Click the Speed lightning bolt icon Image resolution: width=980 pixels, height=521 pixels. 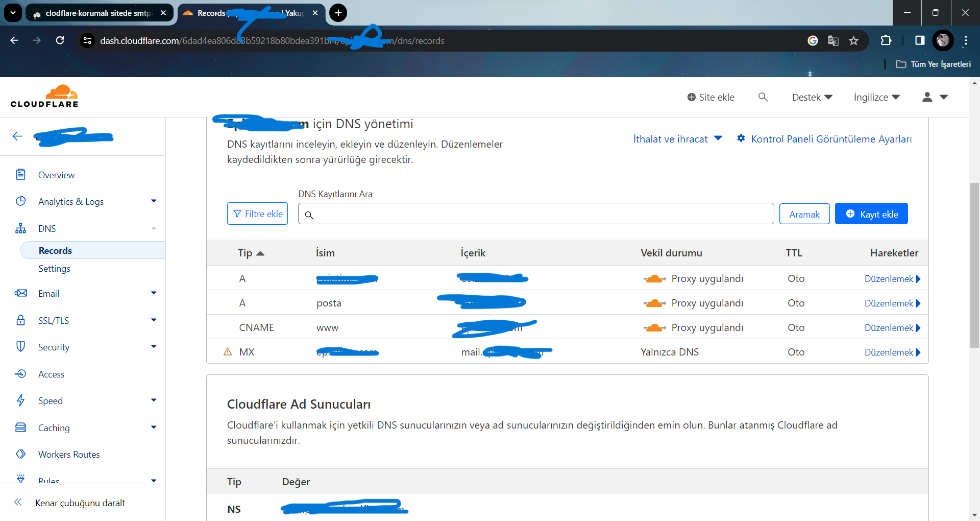[x=20, y=400]
